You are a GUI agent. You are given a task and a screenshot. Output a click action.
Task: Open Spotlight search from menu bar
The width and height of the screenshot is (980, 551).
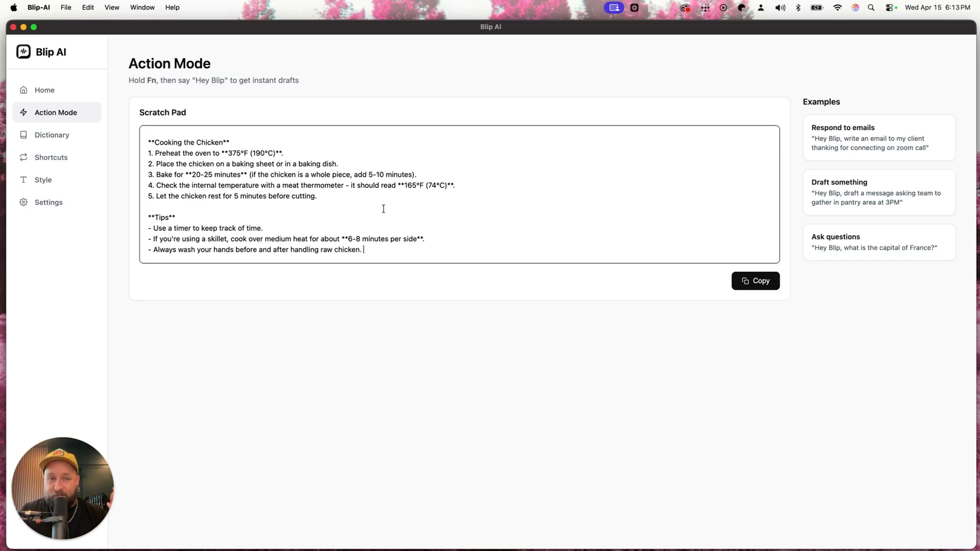point(871,8)
